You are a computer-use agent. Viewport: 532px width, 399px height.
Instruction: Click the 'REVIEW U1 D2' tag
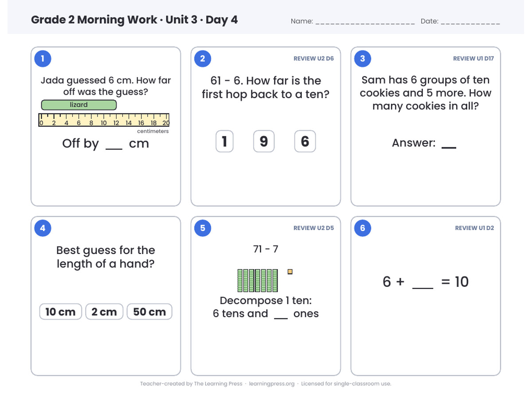point(474,228)
